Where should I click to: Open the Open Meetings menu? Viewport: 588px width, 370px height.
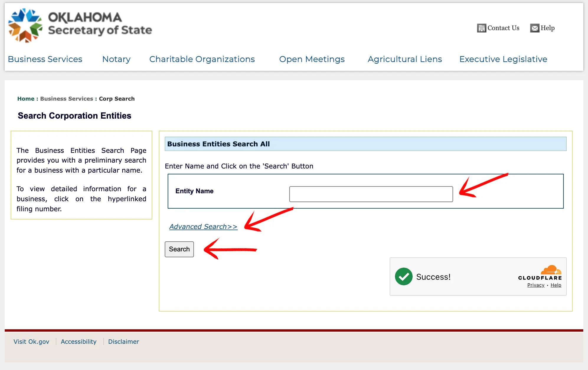312,59
